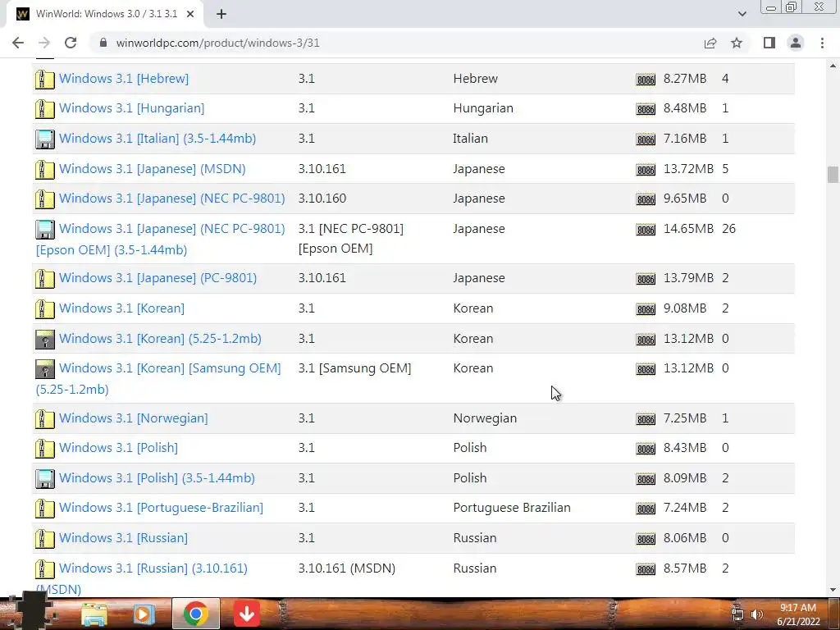This screenshot has width=840, height=630.
Task: Open Windows 3.1 [Japanese] (NEC PC-9801) 3.10.160 link
Action: click(172, 199)
